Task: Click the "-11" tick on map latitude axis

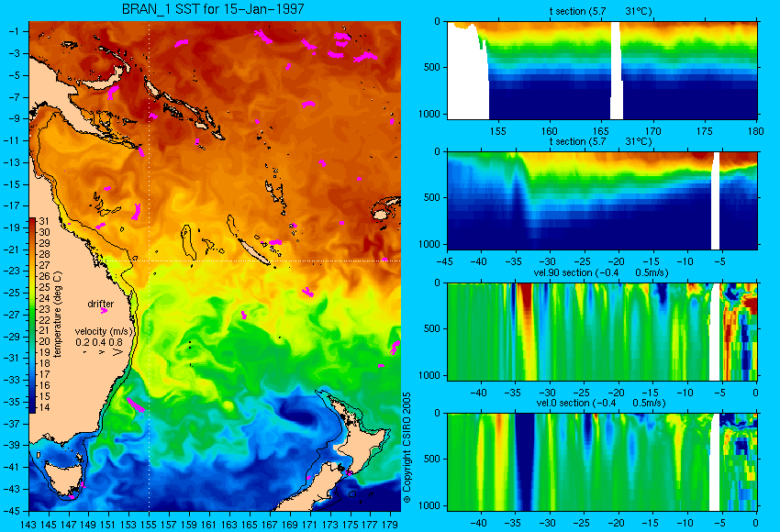Action: tap(14, 140)
